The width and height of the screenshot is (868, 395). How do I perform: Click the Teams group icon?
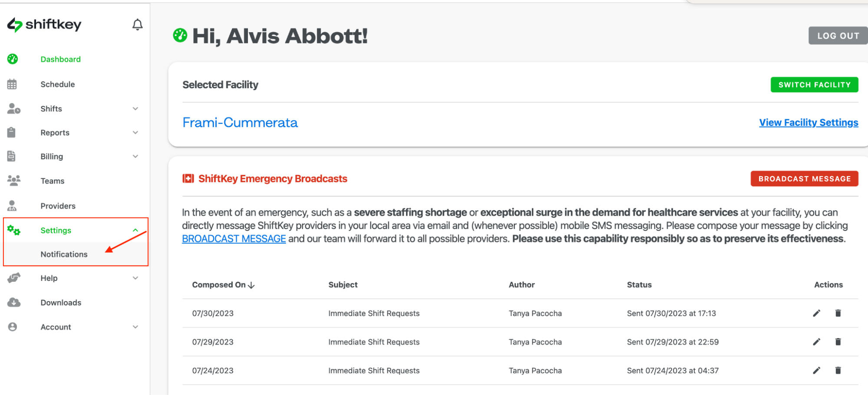[x=14, y=181]
